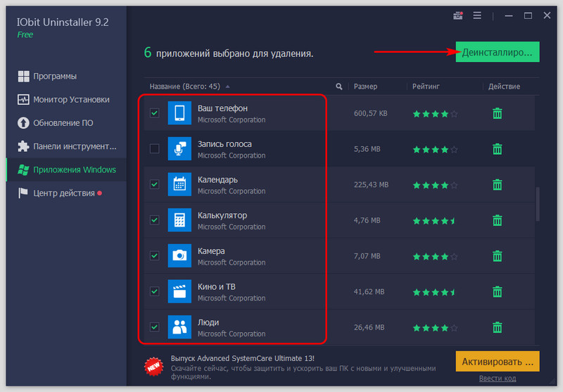Delete Камера via trash icon
Screen dimensions: 563x392
(x=497, y=256)
